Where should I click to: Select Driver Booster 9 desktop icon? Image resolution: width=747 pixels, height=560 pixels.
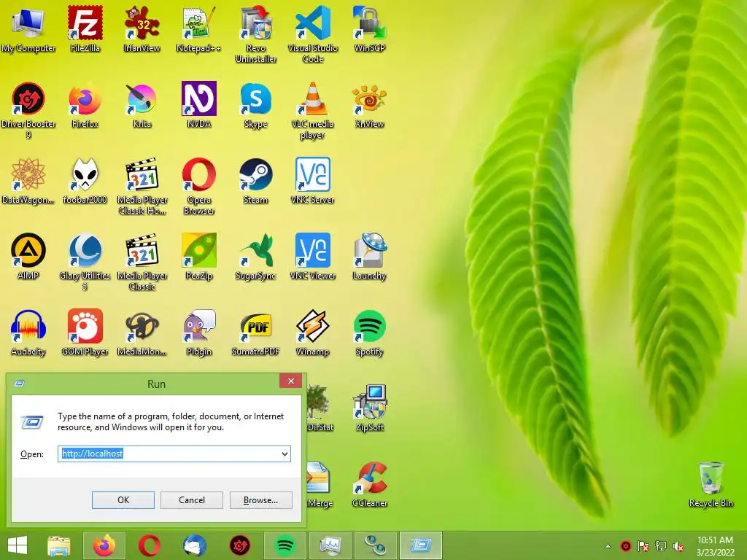pos(28,111)
